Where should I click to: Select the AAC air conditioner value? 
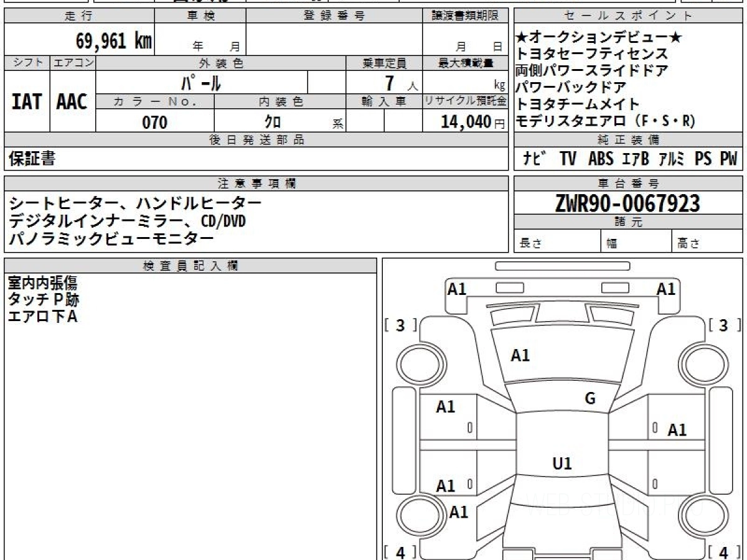pos(72,101)
